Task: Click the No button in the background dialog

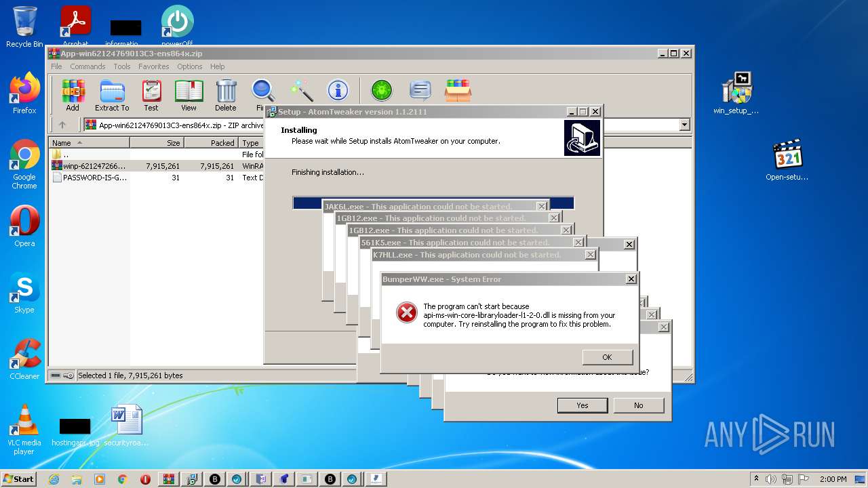Action: 638,405
